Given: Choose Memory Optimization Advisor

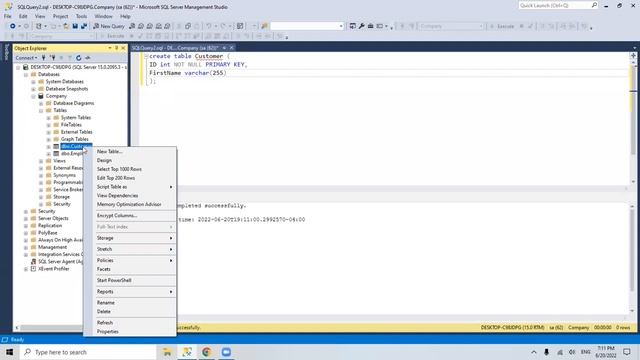Looking at the screenshot, I should tap(130, 204).
